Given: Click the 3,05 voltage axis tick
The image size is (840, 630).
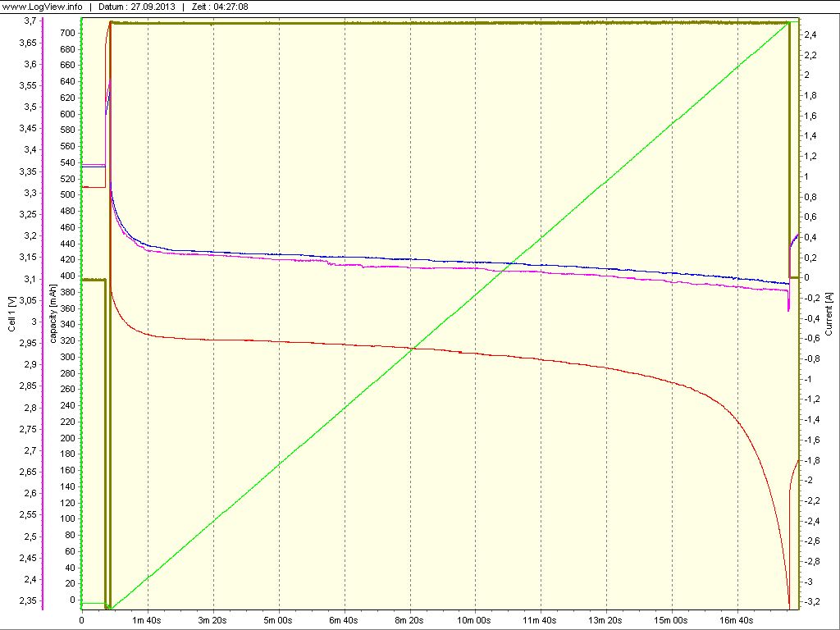Looking at the screenshot, I should click(x=28, y=300).
